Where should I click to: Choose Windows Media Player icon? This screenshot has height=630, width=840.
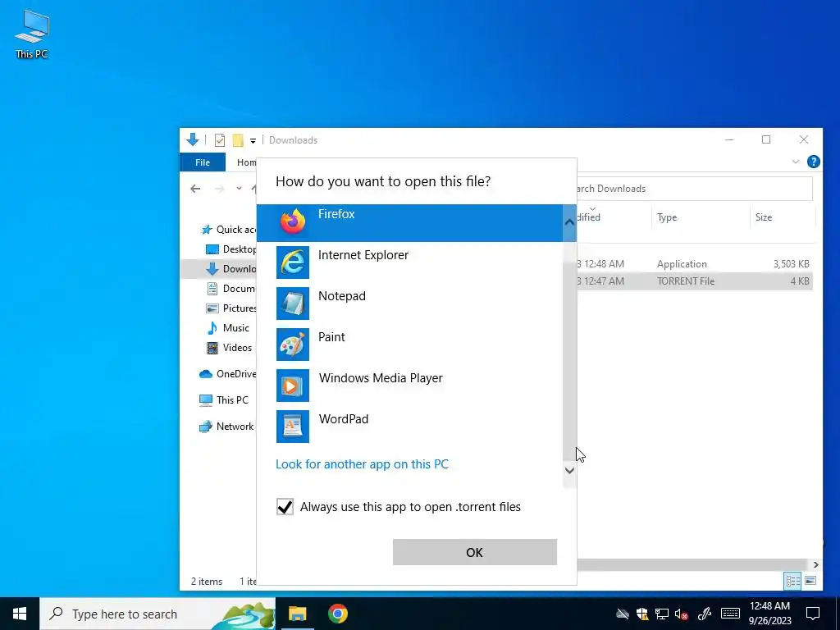[x=293, y=386]
